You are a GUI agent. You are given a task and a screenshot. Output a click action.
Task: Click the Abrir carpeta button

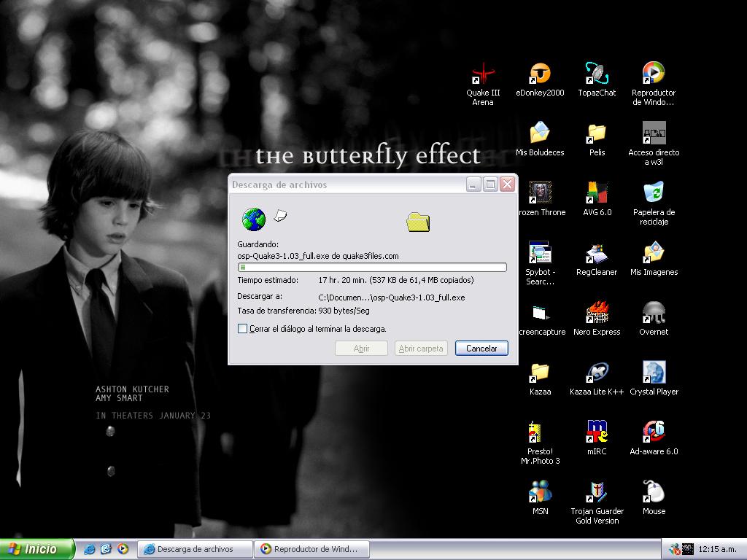[421, 348]
